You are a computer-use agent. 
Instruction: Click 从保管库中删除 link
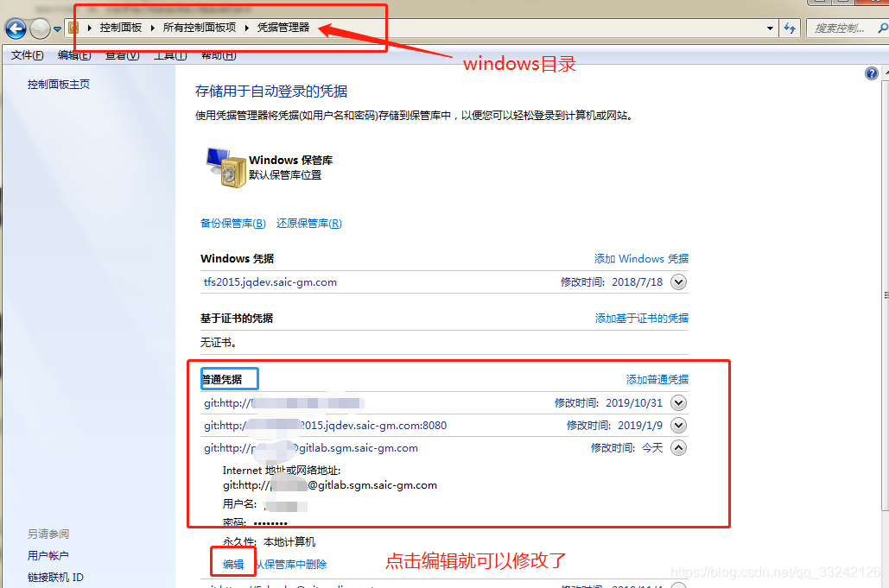pos(291,564)
